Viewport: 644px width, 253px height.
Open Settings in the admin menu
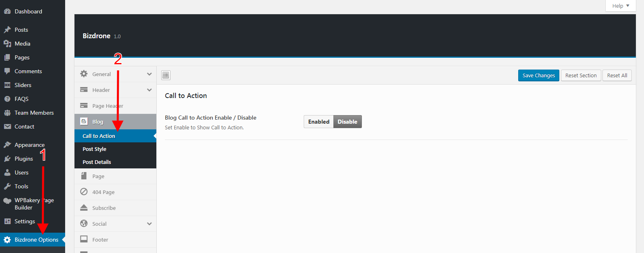pyautogui.click(x=33, y=221)
